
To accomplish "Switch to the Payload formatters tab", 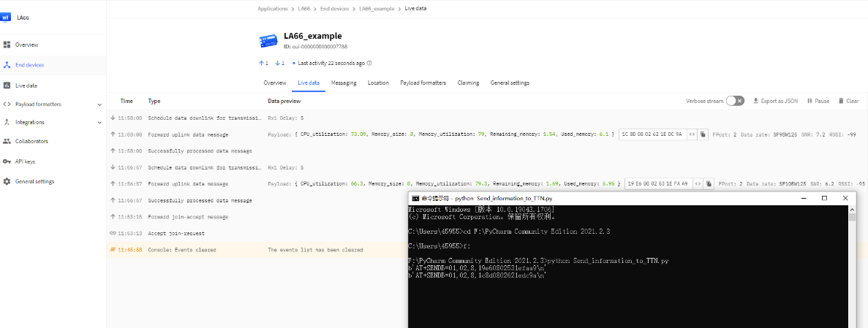I will pyautogui.click(x=423, y=83).
